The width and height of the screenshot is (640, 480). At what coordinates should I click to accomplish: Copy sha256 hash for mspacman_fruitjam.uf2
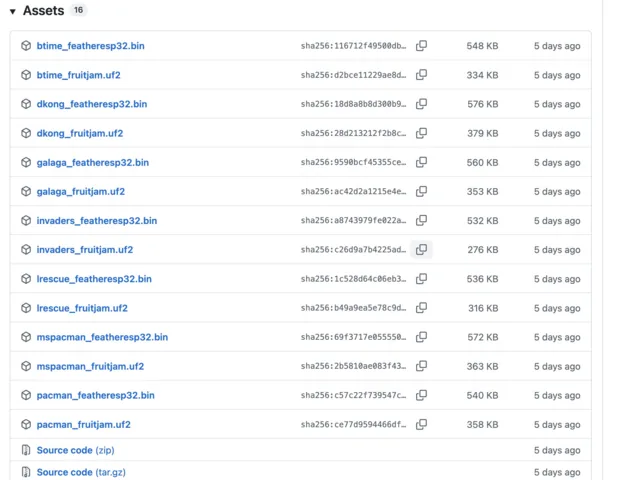pyautogui.click(x=421, y=366)
